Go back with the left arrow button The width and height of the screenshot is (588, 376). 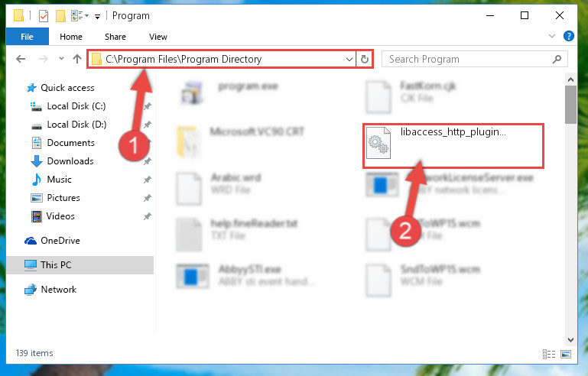click(x=21, y=59)
